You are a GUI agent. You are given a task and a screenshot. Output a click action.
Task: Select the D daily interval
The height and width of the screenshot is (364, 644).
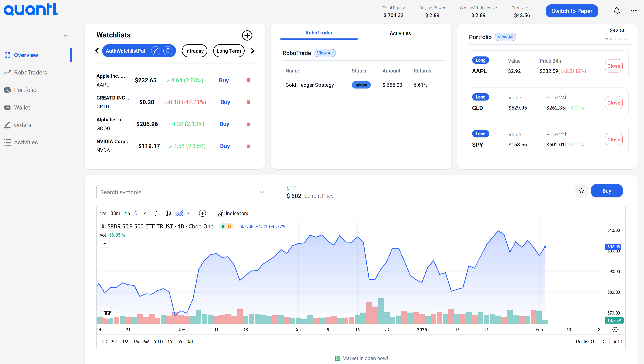(136, 213)
